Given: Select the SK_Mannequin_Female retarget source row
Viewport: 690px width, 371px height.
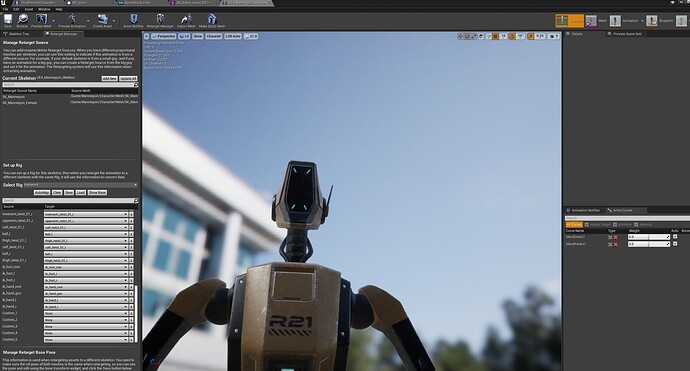Looking at the screenshot, I should coord(70,103).
